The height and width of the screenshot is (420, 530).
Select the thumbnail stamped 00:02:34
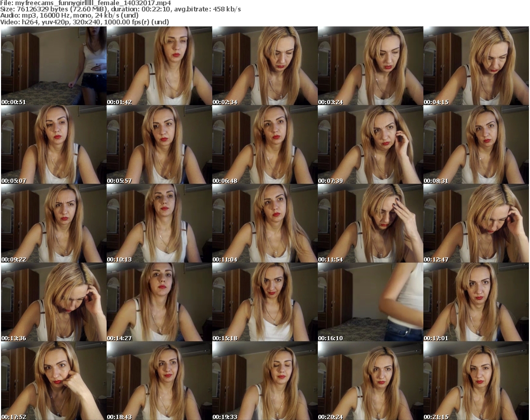264,66
